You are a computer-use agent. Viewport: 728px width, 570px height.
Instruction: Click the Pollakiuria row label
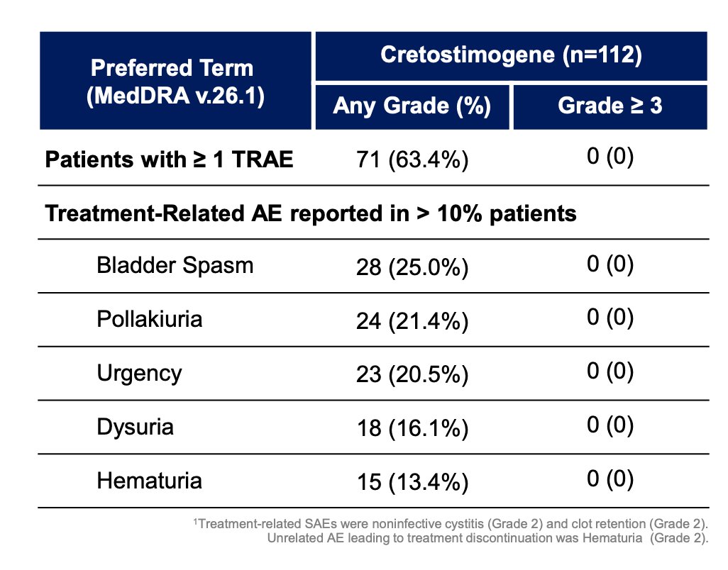coord(150,320)
